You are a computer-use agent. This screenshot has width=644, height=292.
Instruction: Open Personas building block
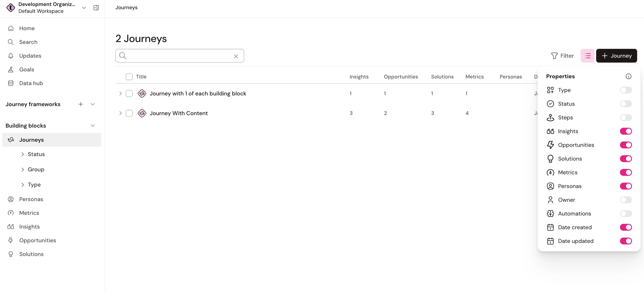tap(31, 199)
